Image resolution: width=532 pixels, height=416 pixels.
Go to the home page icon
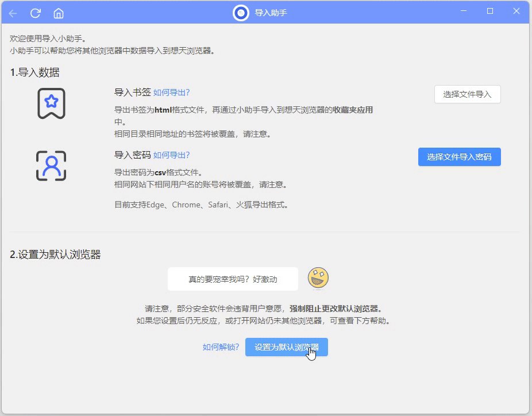pos(59,13)
